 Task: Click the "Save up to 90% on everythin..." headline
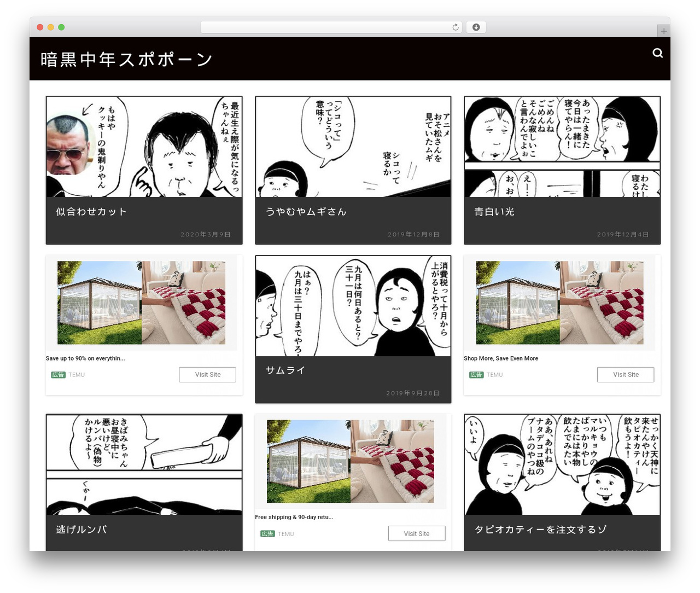click(85, 358)
